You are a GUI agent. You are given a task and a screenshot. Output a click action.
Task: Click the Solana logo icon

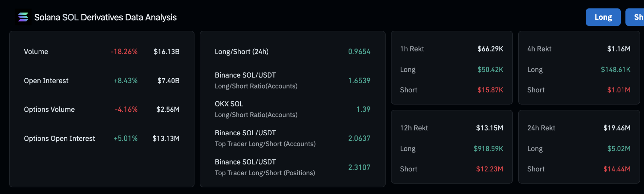point(23,17)
